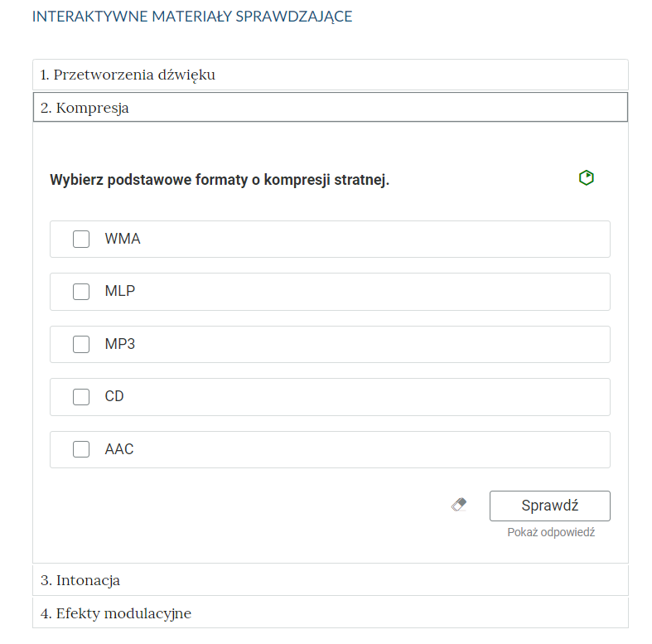Viewport: 652px width, 644px height.
Task: Click the 'Interaktywne materiały sprawdzające' heading
Action: tap(192, 17)
